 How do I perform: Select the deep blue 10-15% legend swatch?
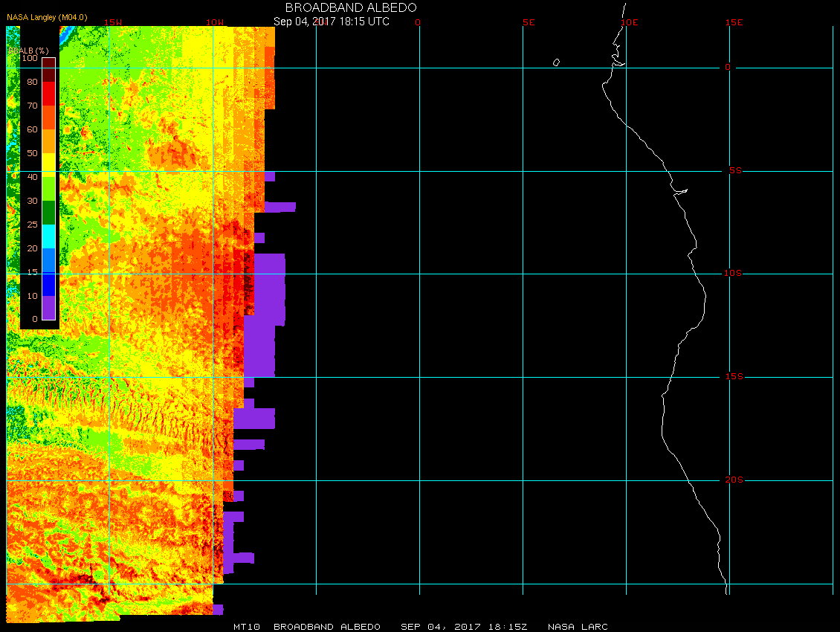[49, 284]
